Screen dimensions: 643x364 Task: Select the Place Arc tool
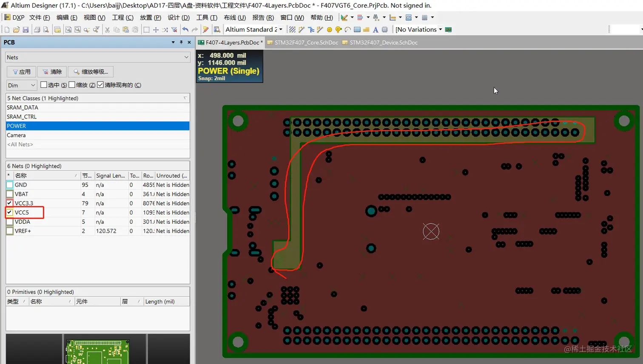(348, 30)
